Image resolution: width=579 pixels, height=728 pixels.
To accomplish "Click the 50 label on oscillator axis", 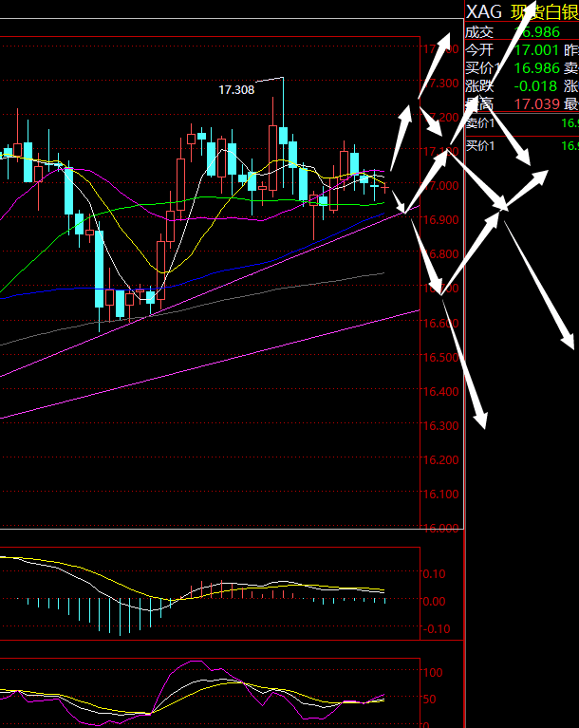I will (429, 700).
